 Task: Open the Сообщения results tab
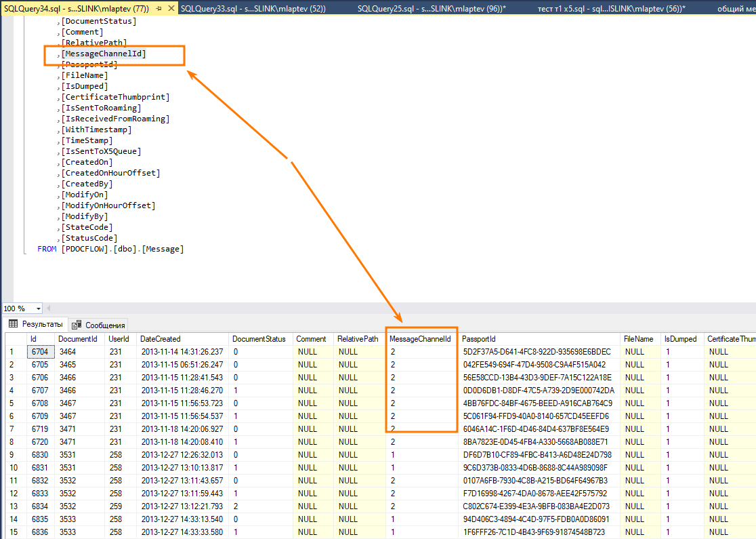pos(100,325)
